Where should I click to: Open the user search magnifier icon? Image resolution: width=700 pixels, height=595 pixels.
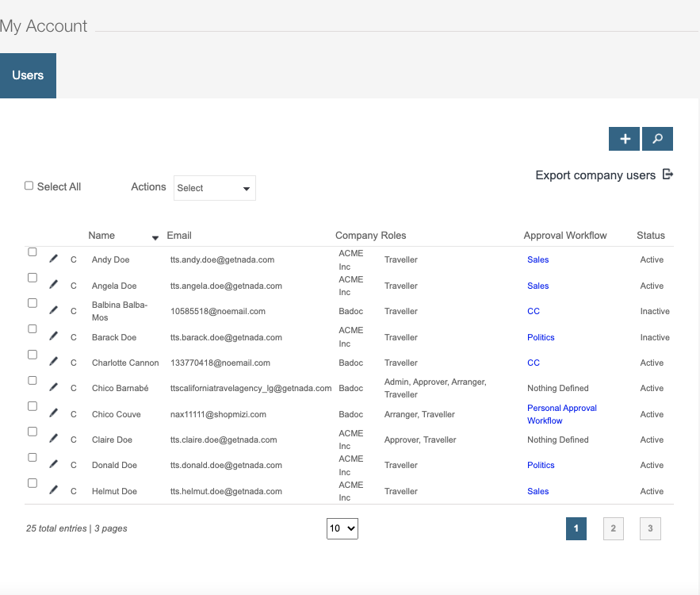pos(657,139)
